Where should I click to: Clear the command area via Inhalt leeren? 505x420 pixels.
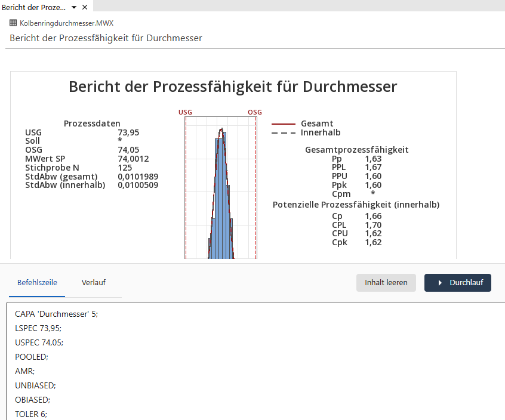tap(386, 283)
